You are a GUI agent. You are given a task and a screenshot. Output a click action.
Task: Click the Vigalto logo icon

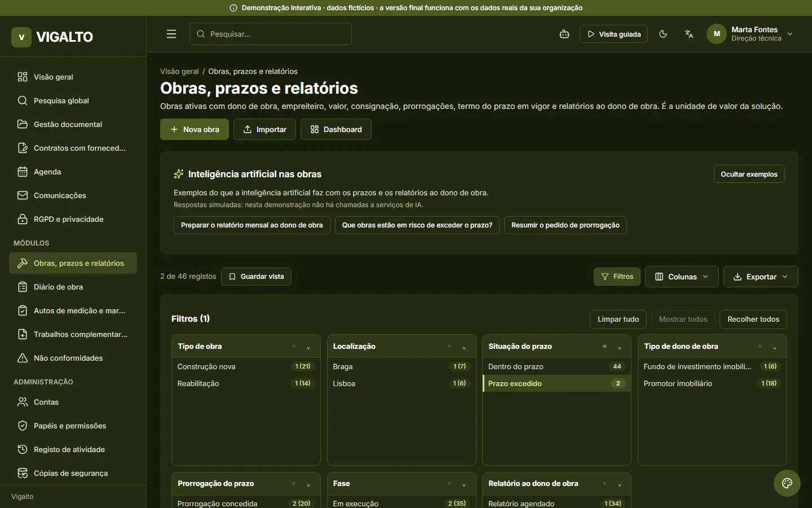[21, 37]
